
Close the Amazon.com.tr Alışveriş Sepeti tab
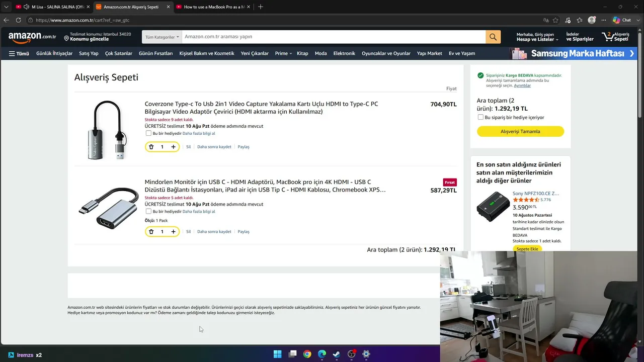pos(168,7)
